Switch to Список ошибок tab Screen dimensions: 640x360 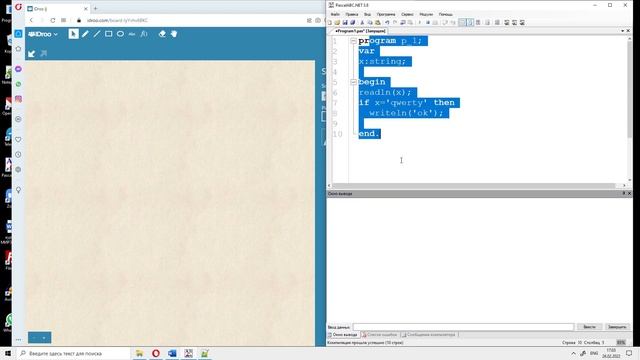pos(379,335)
